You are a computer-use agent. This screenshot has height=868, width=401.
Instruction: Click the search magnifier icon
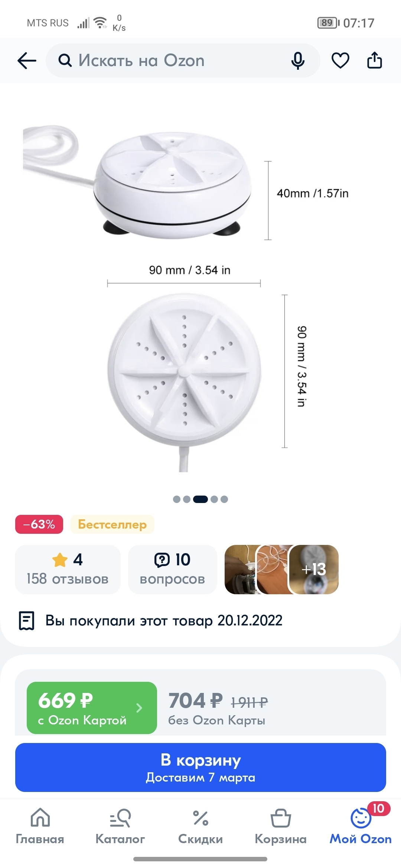pyautogui.click(x=65, y=60)
